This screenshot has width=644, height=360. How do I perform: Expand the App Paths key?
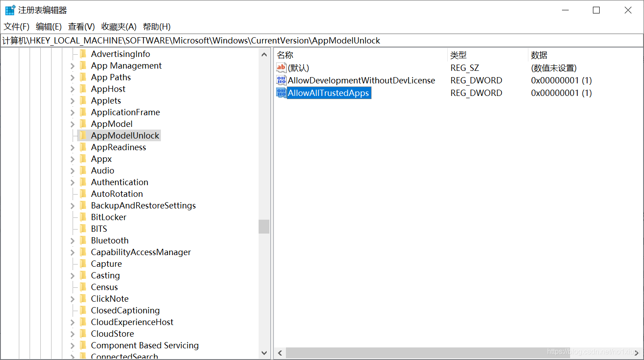pos(73,78)
